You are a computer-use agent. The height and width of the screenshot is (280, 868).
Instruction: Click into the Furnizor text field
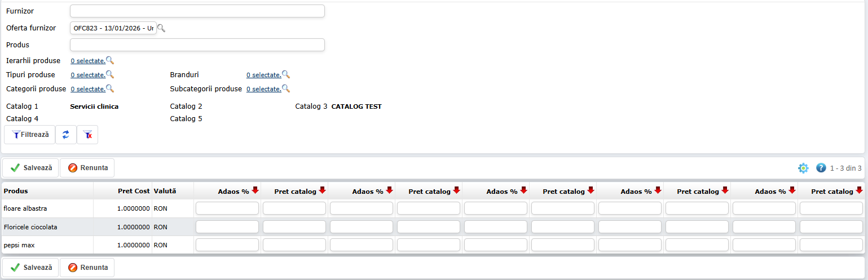(x=197, y=11)
